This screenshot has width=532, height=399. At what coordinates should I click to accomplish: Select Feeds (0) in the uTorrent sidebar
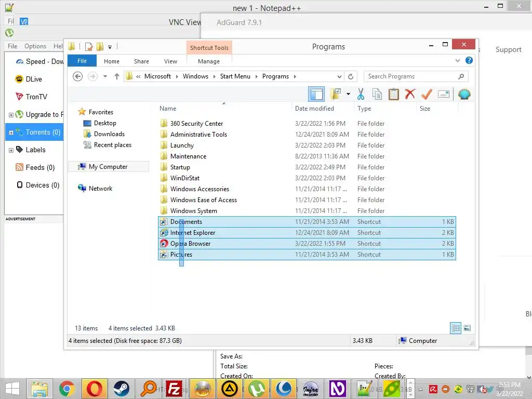35,167
